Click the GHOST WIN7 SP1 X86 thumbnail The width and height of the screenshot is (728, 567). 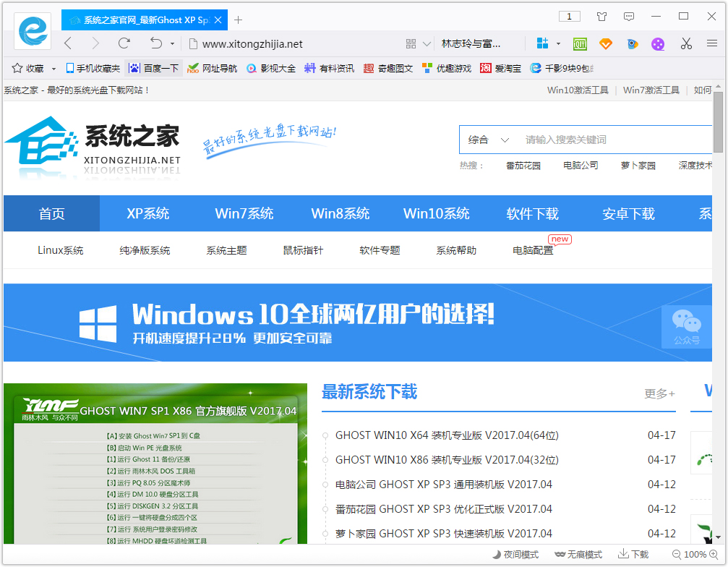click(x=155, y=463)
